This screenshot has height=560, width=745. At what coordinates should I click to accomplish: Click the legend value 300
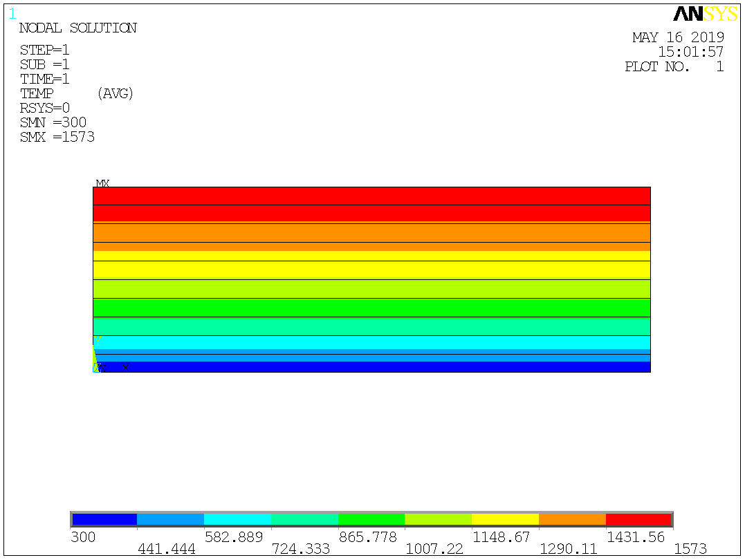click(83, 537)
